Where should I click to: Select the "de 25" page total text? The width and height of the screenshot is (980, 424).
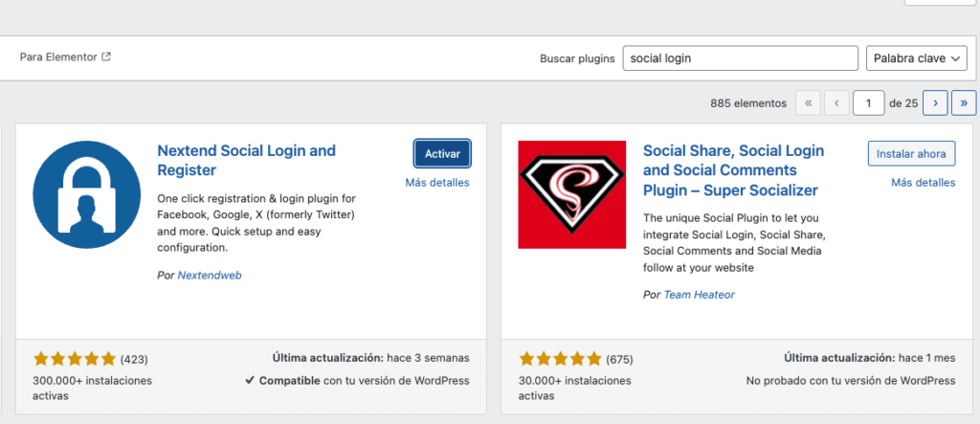pos(903,103)
